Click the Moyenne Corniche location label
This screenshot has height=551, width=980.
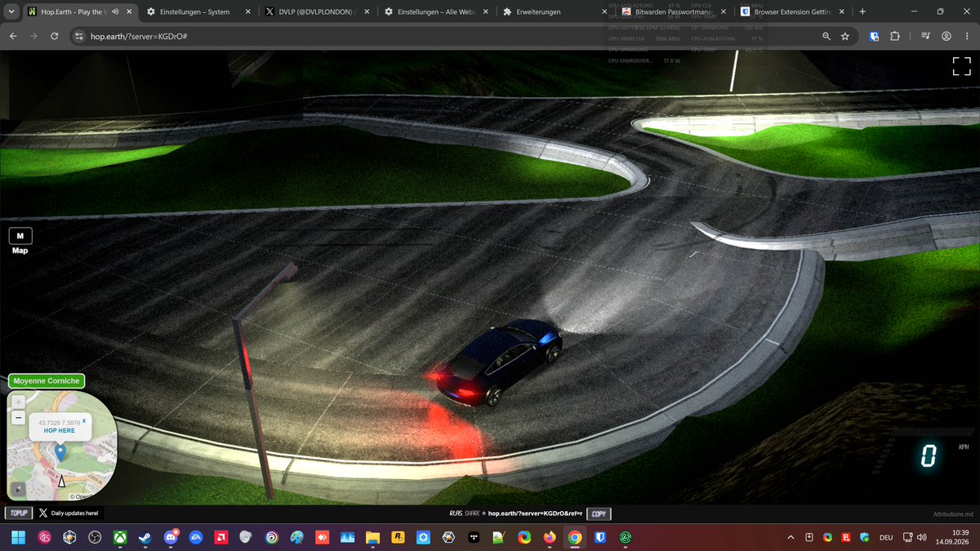47,381
